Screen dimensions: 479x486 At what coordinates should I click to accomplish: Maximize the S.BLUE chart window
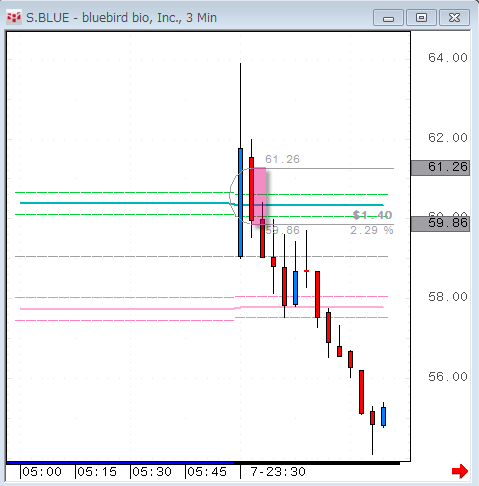[421, 18]
